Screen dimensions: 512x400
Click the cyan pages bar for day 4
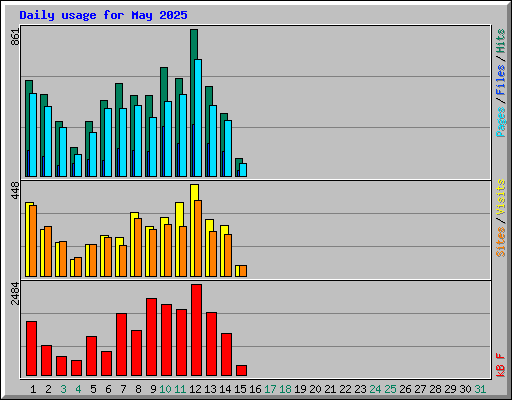(78, 165)
